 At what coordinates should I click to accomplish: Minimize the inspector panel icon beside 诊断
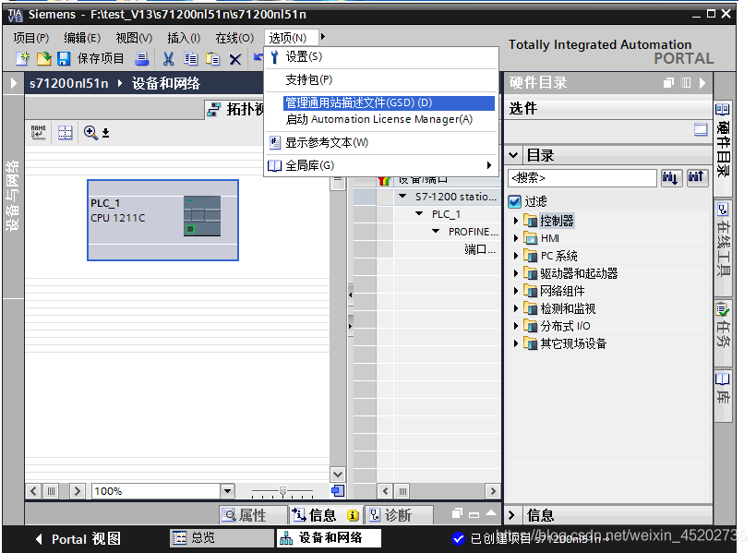(x=474, y=515)
